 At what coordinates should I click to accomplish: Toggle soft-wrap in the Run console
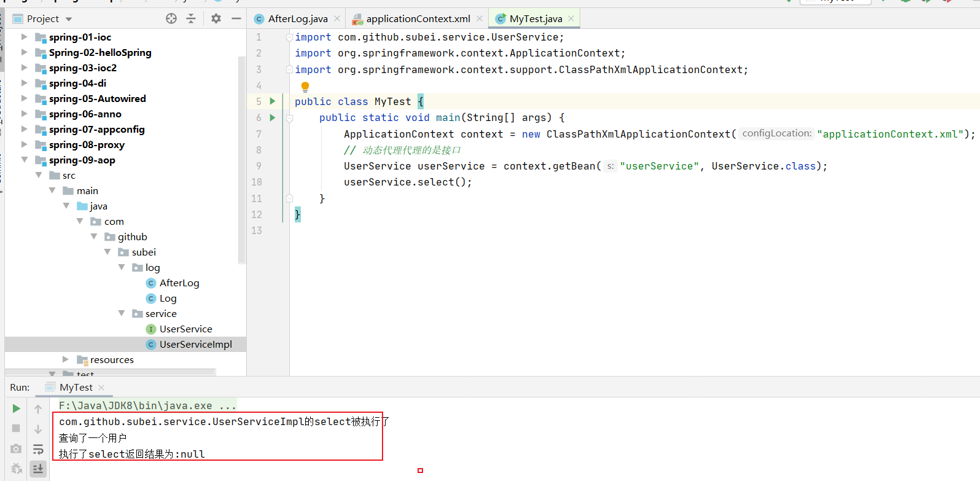38,449
